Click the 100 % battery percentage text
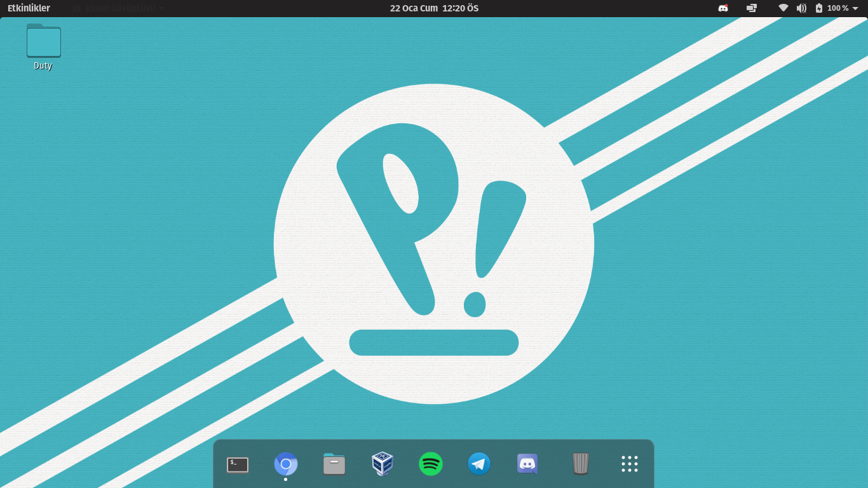The width and height of the screenshot is (868, 488). (x=837, y=8)
